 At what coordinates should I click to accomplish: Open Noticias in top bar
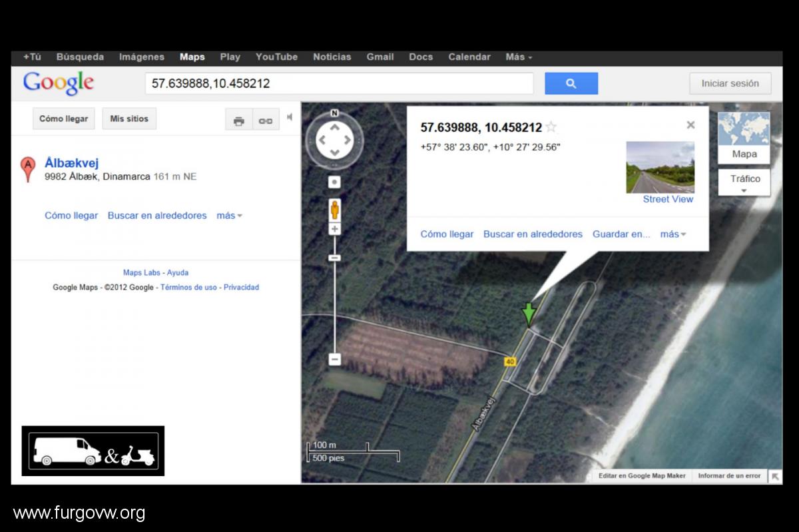(332, 57)
